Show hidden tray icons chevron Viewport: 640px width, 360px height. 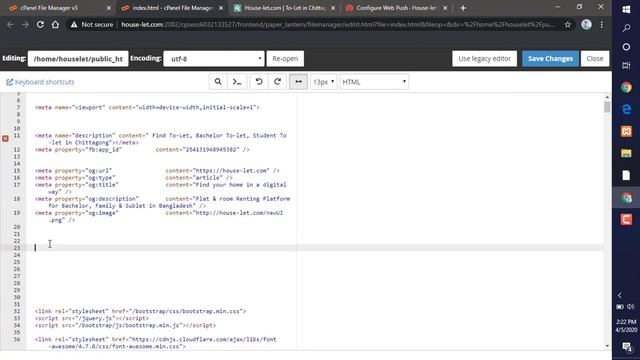coord(620,295)
